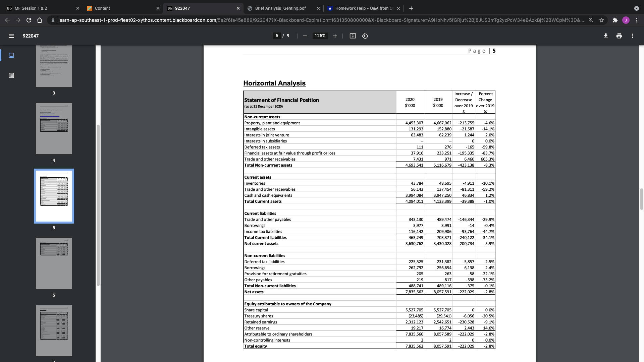Toggle the thumbnail view panel
The height and width of the screenshot is (362, 644).
tap(11, 55)
